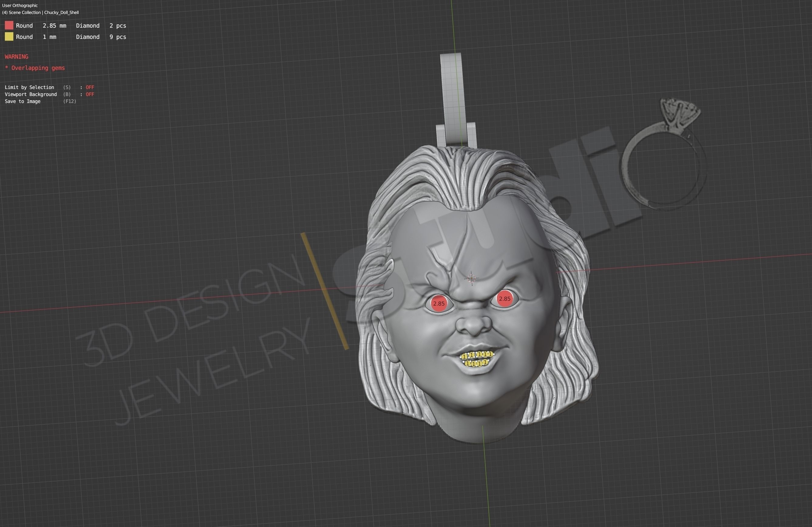Click the red WARNING heading
The image size is (812, 527).
[16, 57]
